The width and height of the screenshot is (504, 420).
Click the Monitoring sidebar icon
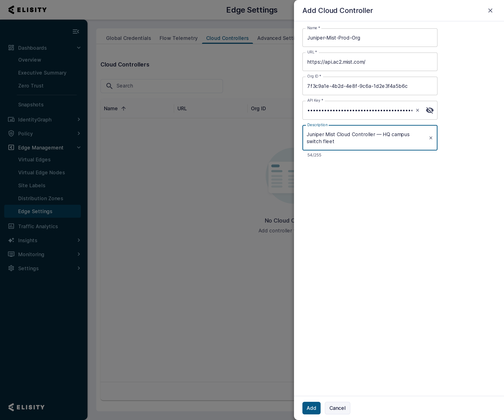coord(11,254)
